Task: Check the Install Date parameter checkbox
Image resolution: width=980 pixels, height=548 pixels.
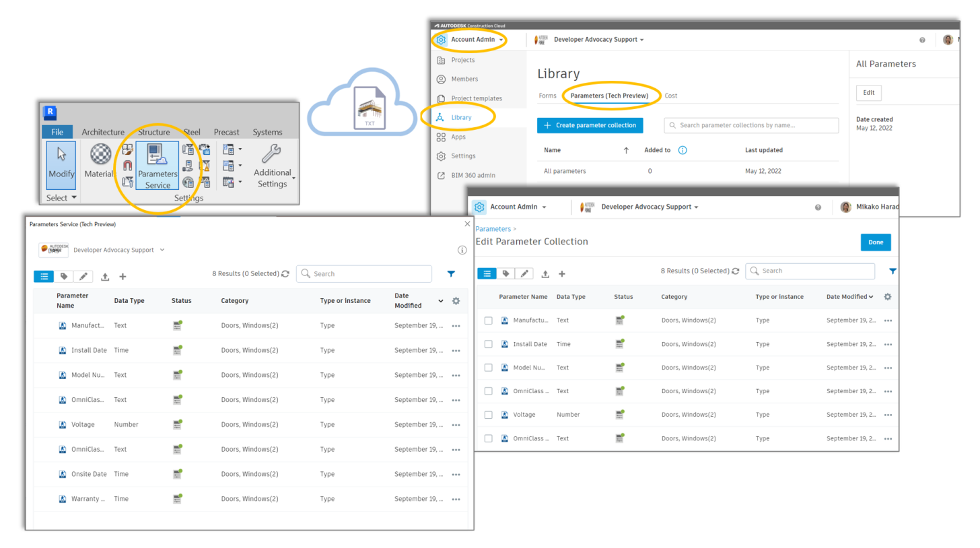Action: (x=488, y=344)
